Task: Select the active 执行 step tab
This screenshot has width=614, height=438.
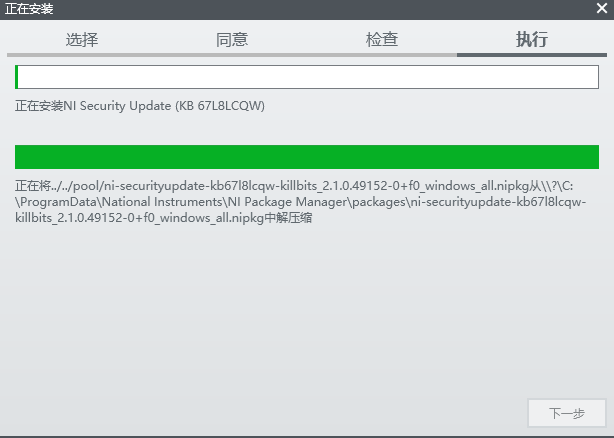Action: coord(532,40)
